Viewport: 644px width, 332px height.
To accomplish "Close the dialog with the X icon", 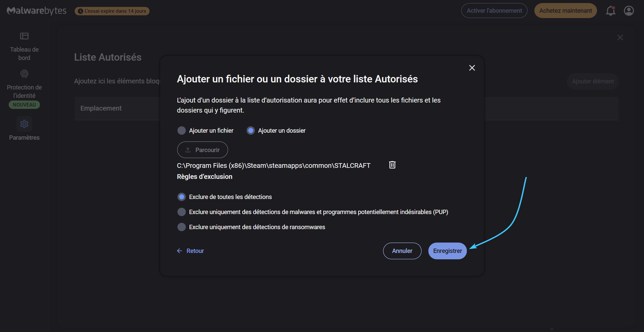I will (472, 68).
